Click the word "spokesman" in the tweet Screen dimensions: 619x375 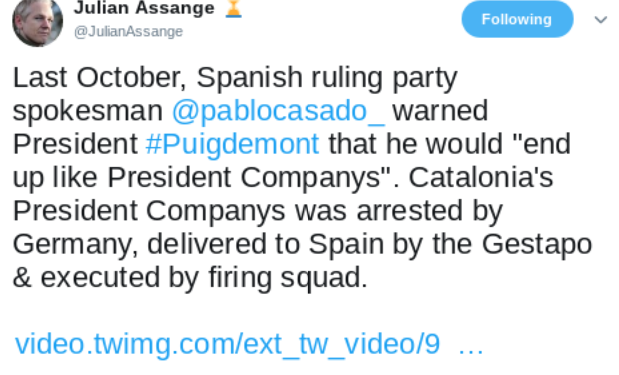pyautogui.click(x=88, y=112)
